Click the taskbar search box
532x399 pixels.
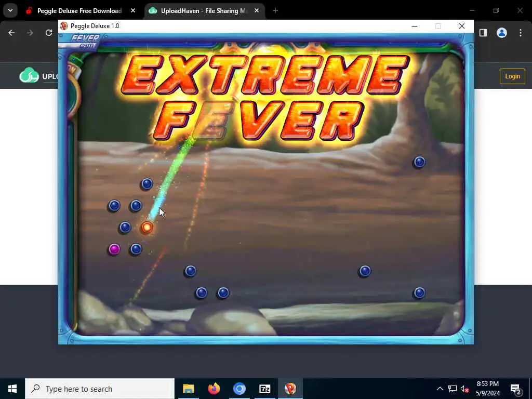point(100,389)
